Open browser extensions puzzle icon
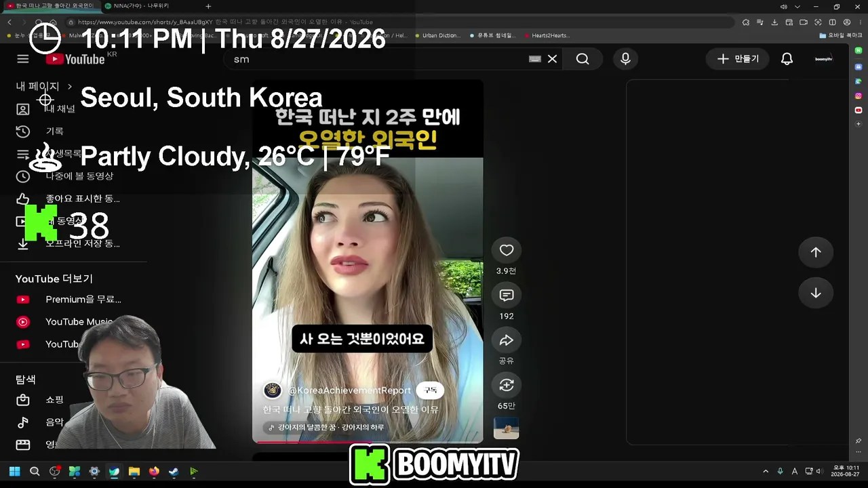The width and height of the screenshot is (868, 488). (x=746, y=22)
